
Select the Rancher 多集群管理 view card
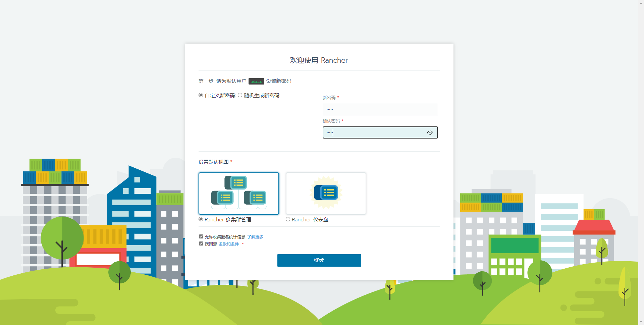click(239, 194)
